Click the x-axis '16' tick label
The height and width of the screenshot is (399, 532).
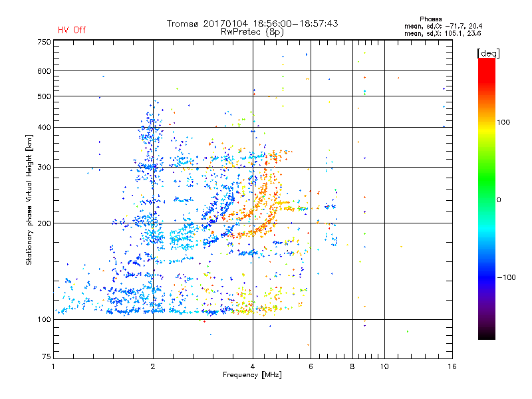tap(452, 366)
